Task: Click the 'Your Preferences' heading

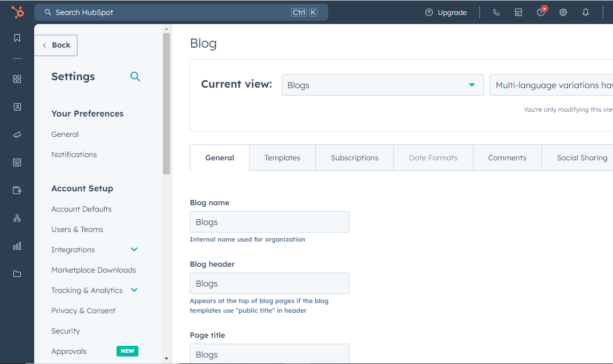Action: (x=88, y=114)
